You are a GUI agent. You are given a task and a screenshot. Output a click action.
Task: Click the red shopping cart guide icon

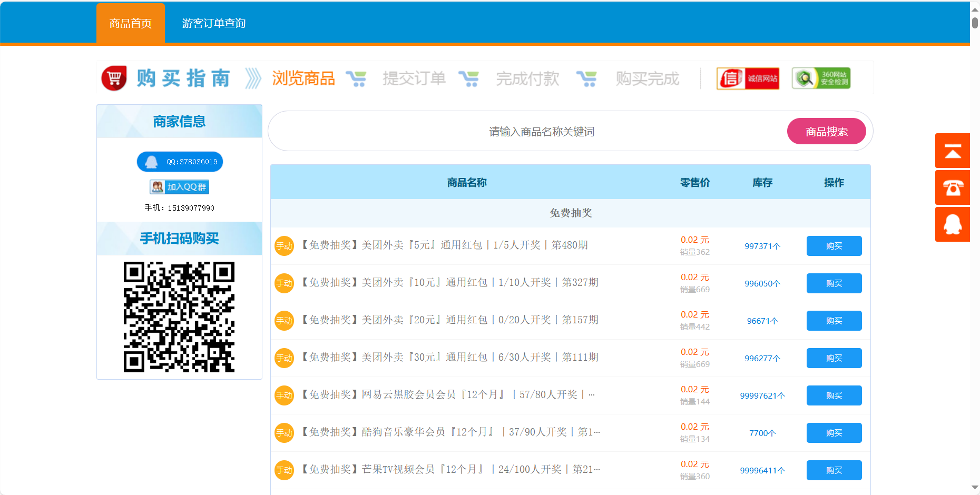click(x=114, y=78)
